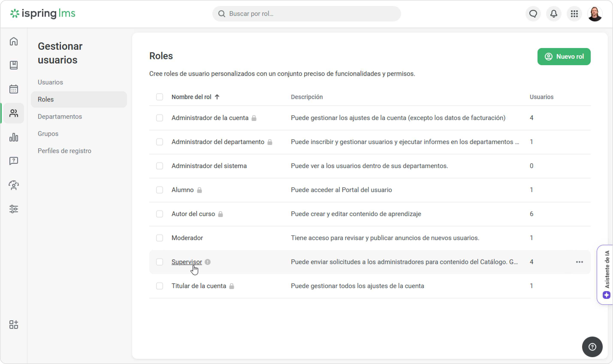Click the Buscar por rol search field
Screen dimensions: 613x364
tap(306, 14)
